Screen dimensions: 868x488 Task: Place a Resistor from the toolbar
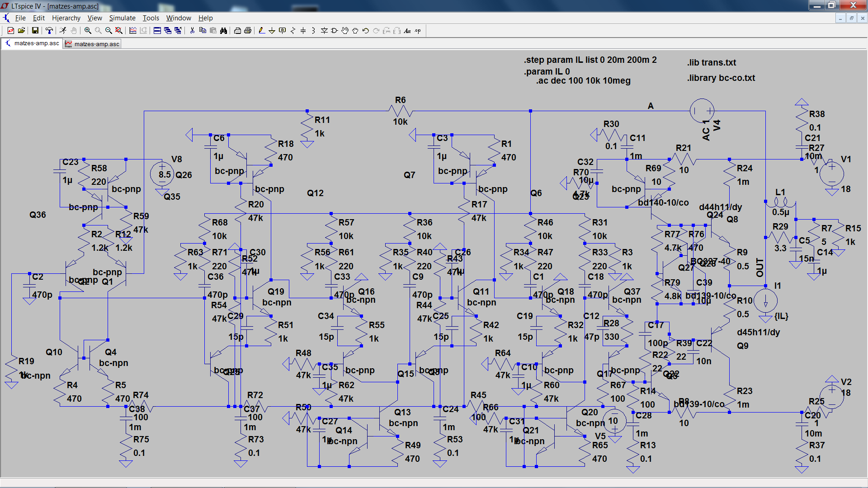[292, 31]
